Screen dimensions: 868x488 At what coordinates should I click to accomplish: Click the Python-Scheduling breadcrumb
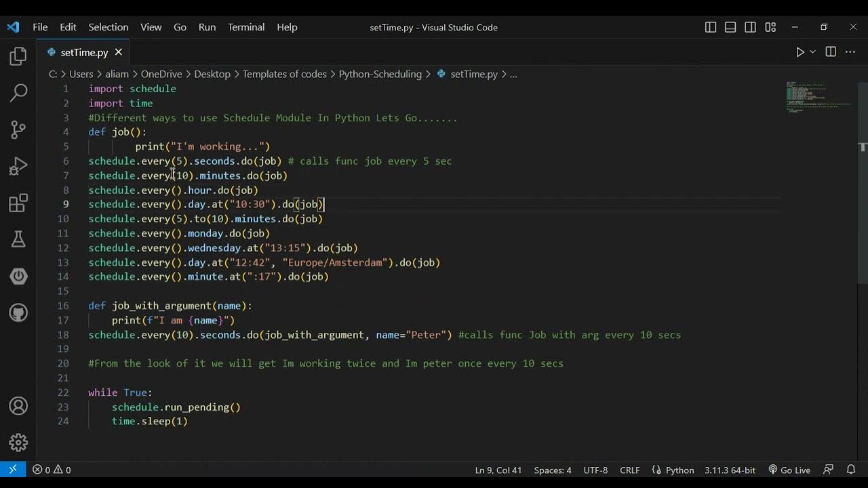[x=380, y=75]
